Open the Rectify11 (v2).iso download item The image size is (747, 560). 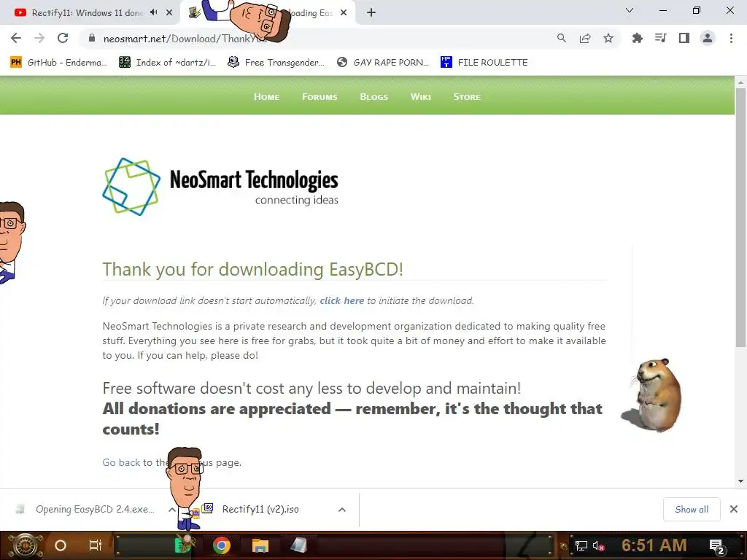tap(252, 510)
